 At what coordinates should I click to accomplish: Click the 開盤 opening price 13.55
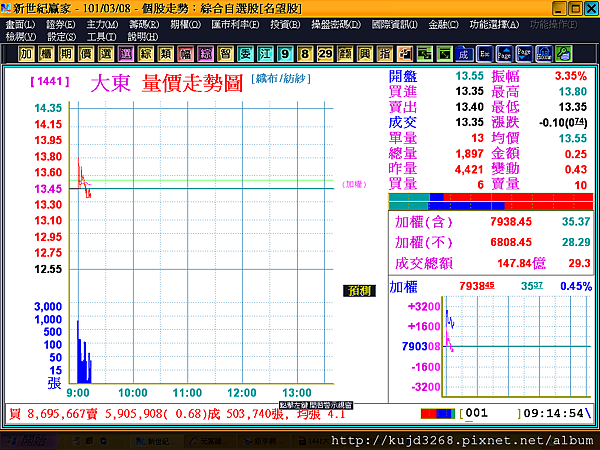point(470,76)
